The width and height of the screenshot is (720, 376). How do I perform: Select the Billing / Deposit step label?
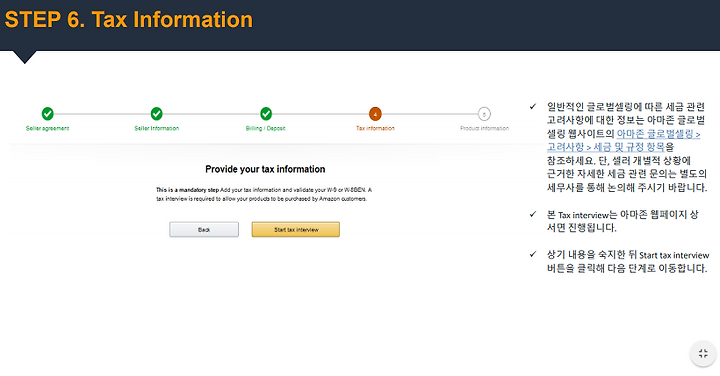[265, 129]
